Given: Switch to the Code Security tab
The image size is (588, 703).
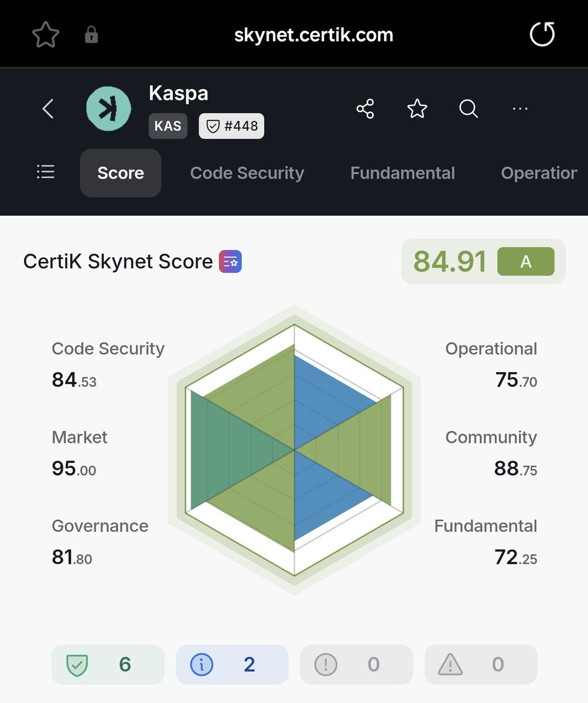Looking at the screenshot, I should click(x=247, y=173).
